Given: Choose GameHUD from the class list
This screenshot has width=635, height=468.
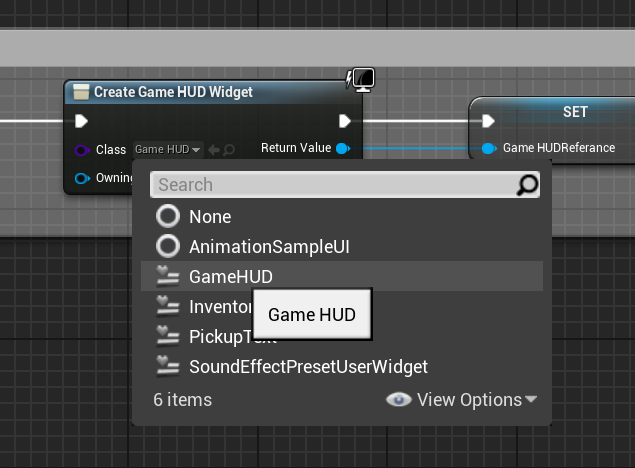Looking at the screenshot, I should coord(342,277).
